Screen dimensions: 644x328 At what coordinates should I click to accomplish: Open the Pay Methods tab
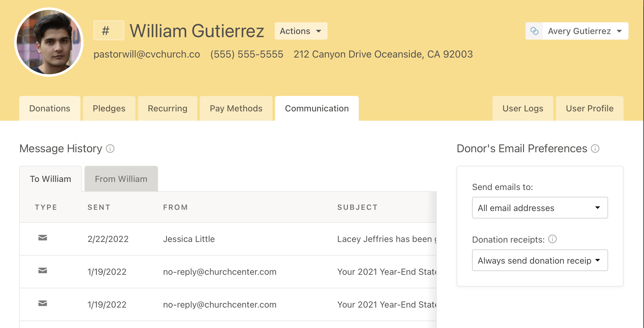pyautogui.click(x=236, y=108)
